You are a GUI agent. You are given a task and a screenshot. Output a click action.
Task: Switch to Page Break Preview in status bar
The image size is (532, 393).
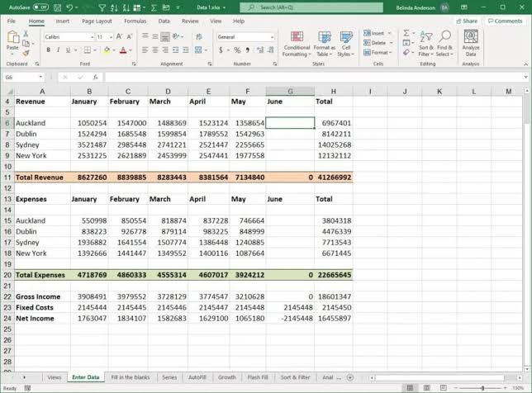pyautogui.click(x=443, y=387)
